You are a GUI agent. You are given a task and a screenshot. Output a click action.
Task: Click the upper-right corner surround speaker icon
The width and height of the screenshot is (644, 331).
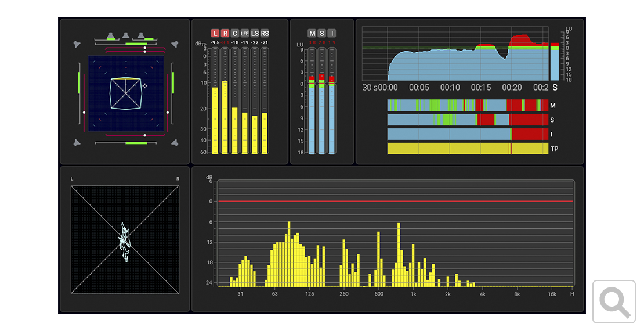175,44
